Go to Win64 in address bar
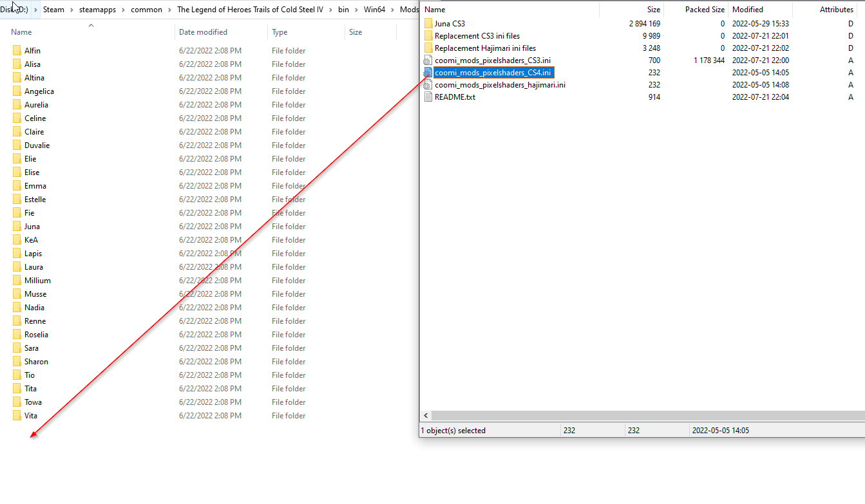This screenshot has height=504, width=865. tap(374, 10)
